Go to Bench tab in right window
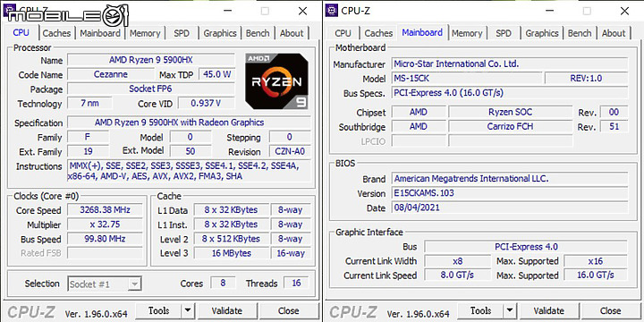Screen dimensions: 644x322 [x=580, y=33]
